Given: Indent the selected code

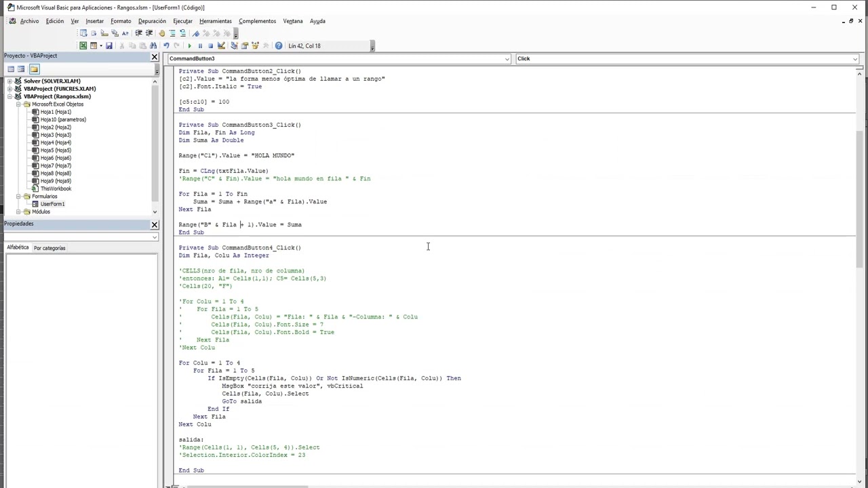Looking at the screenshot, I should pyautogui.click(x=138, y=33).
